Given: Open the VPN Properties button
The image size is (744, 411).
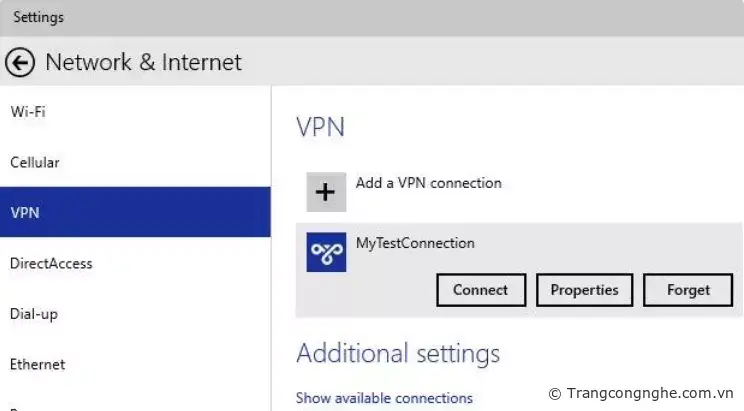Looking at the screenshot, I should [585, 290].
